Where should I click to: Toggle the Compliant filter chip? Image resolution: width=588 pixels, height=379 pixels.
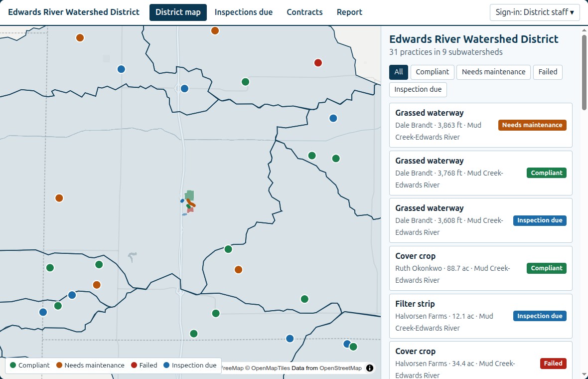pyautogui.click(x=433, y=72)
